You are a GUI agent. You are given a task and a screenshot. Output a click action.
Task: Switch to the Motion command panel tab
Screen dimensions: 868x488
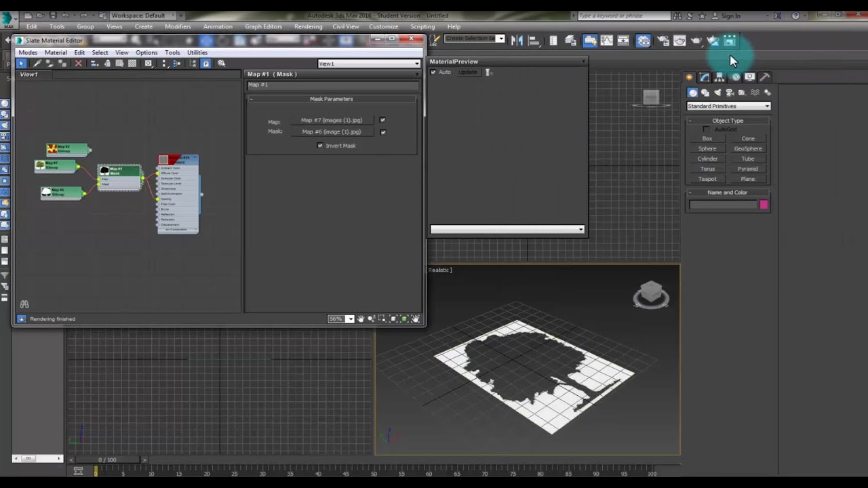pos(735,77)
